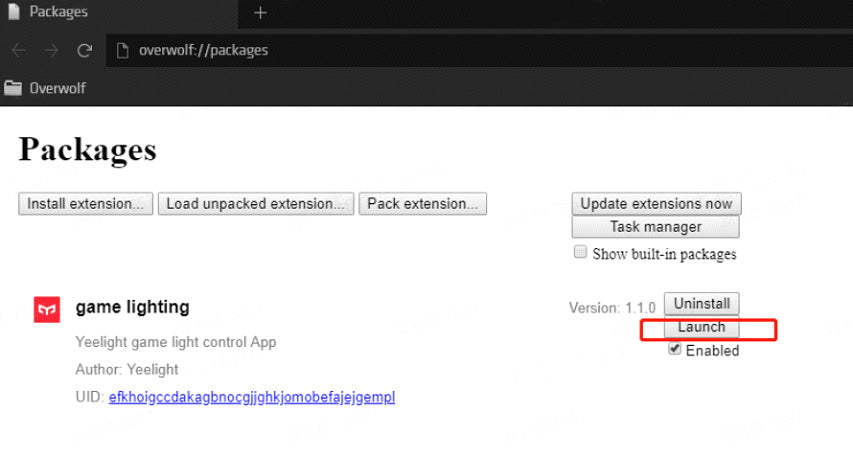The width and height of the screenshot is (853, 458).
Task: Open a new tab with plus icon
Action: [x=260, y=13]
